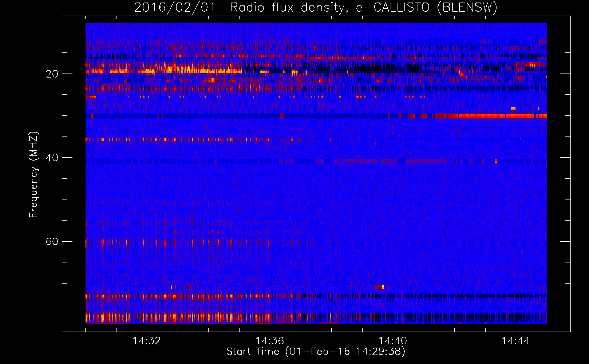The width and height of the screenshot is (589, 364).
Task: Click the frequency tick label "40"
Action: point(52,158)
